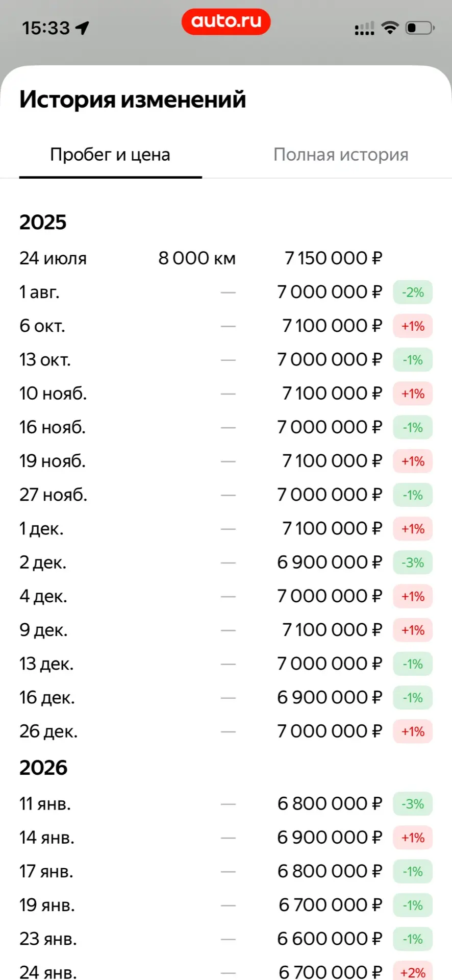Tap the -3% badge for 11 янв.
The width and height of the screenshot is (452, 980).
(413, 804)
